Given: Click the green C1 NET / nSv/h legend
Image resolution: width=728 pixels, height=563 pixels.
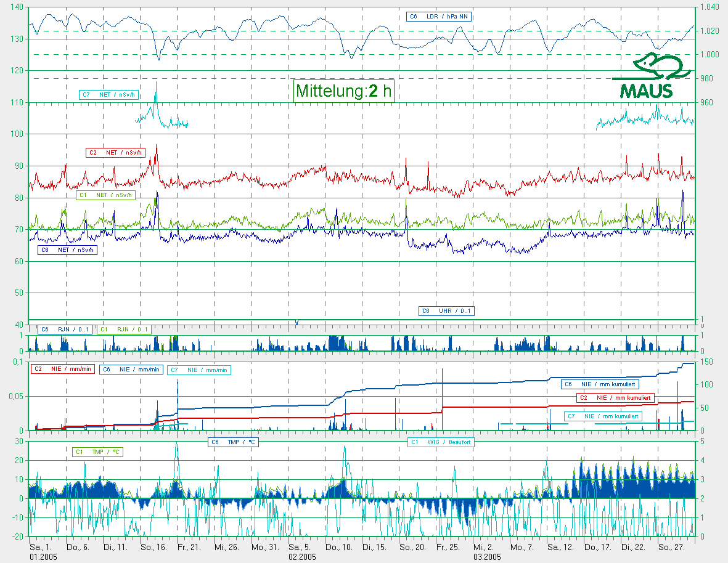Looking at the screenshot, I should 105,195.
